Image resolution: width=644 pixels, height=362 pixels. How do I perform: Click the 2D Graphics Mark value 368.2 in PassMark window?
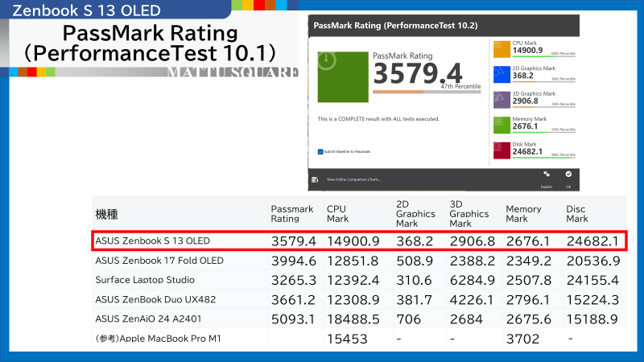(522, 76)
